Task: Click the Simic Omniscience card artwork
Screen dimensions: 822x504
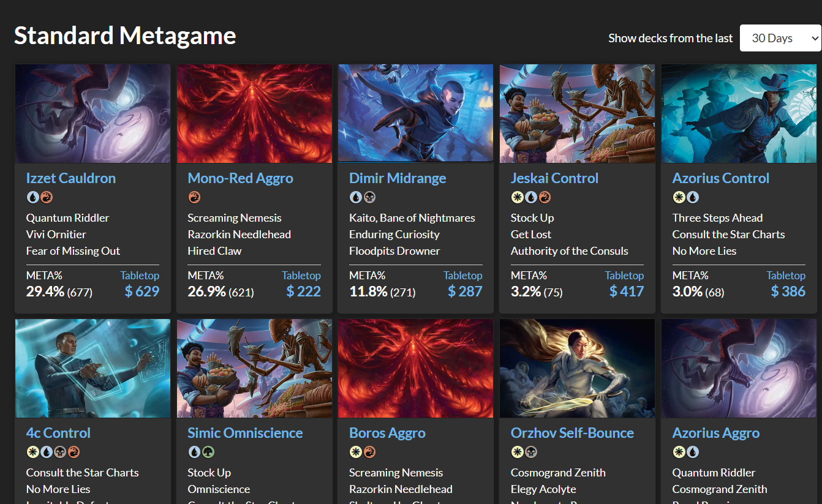Action: tap(254, 368)
